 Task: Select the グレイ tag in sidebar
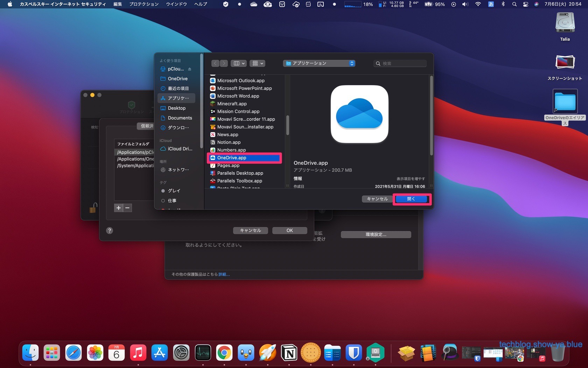(174, 191)
